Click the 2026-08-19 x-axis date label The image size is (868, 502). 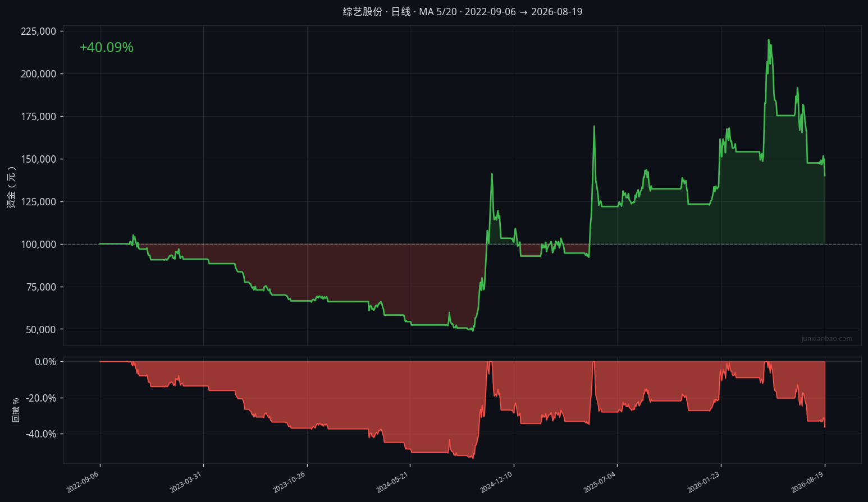tap(808, 482)
